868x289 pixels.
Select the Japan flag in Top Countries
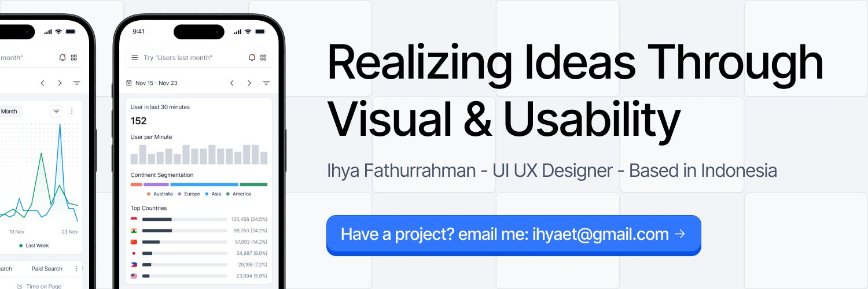click(134, 253)
